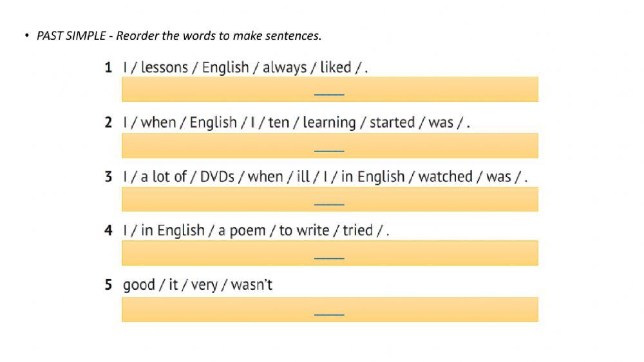Viewport: 644px width, 362px height.
Task: Click the phrase "a poem" in sentence 4
Action: 241,231
